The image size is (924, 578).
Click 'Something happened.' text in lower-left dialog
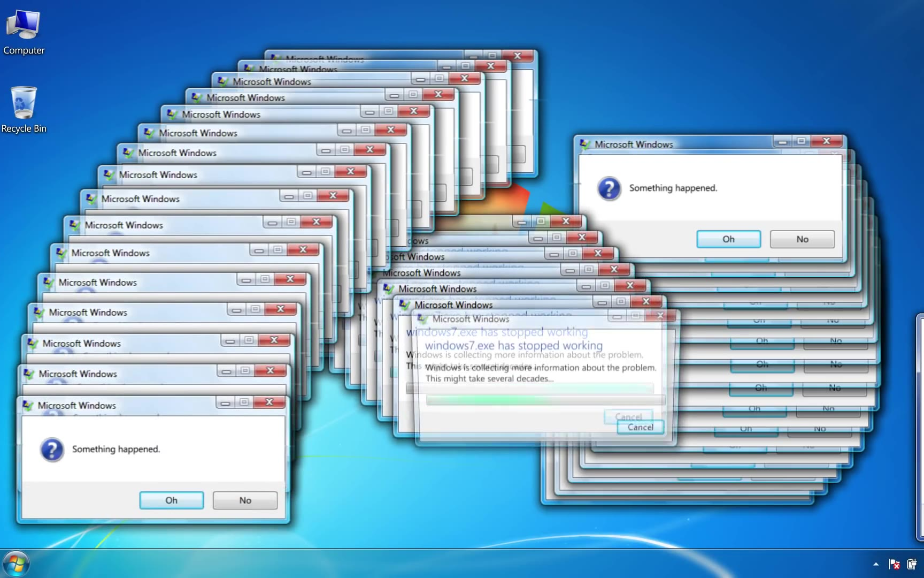(116, 449)
